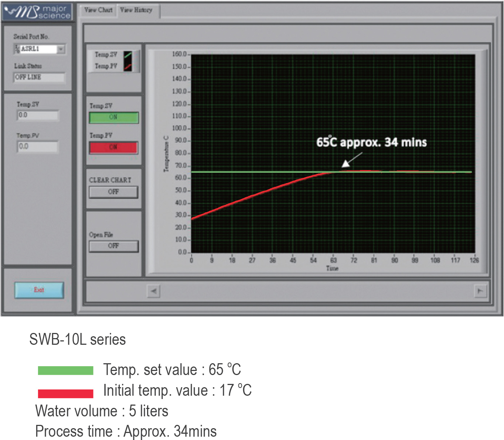504x440 pixels.
Task: Expand the Serial Port No. dropdown arrow
Action: (x=61, y=49)
